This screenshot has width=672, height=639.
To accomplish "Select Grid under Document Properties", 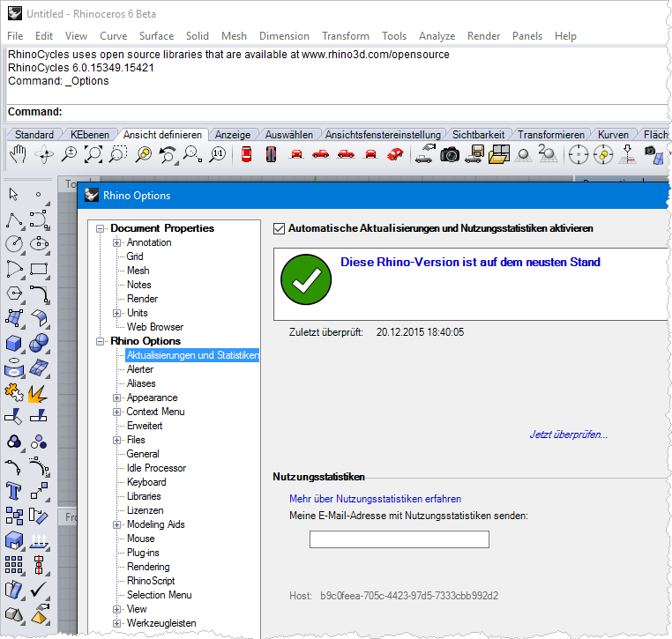I will (x=135, y=257).
